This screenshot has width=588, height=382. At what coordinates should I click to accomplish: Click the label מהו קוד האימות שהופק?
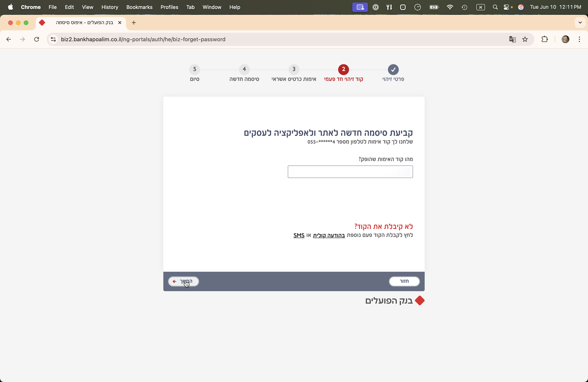pos(386,159)
